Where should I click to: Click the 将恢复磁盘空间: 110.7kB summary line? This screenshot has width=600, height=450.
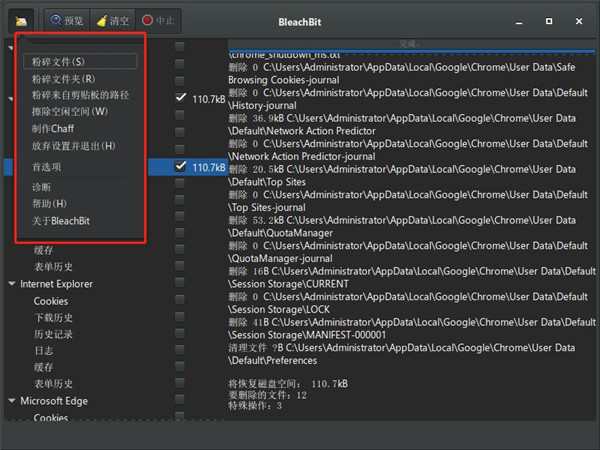(x=288, y=383)
